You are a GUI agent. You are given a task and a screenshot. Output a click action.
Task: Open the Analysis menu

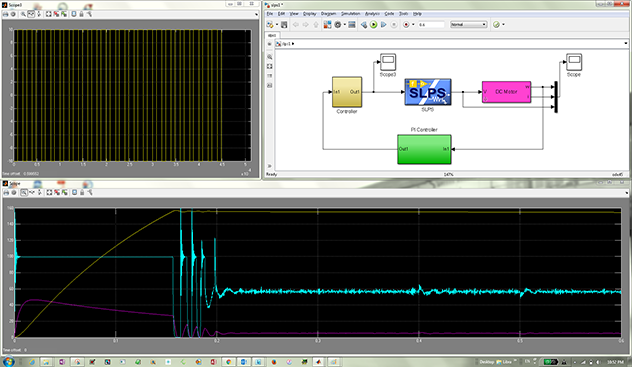tap(372, 14)
